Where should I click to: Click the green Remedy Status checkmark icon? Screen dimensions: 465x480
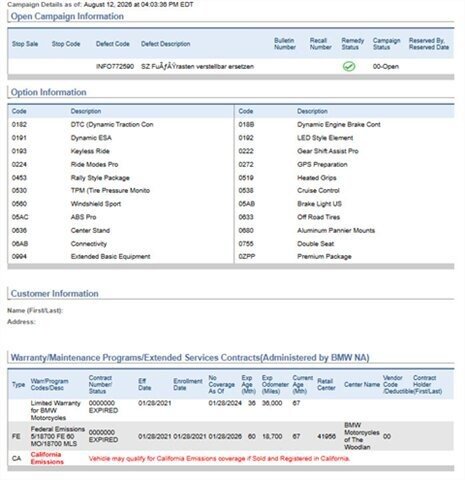coord(349,66)
